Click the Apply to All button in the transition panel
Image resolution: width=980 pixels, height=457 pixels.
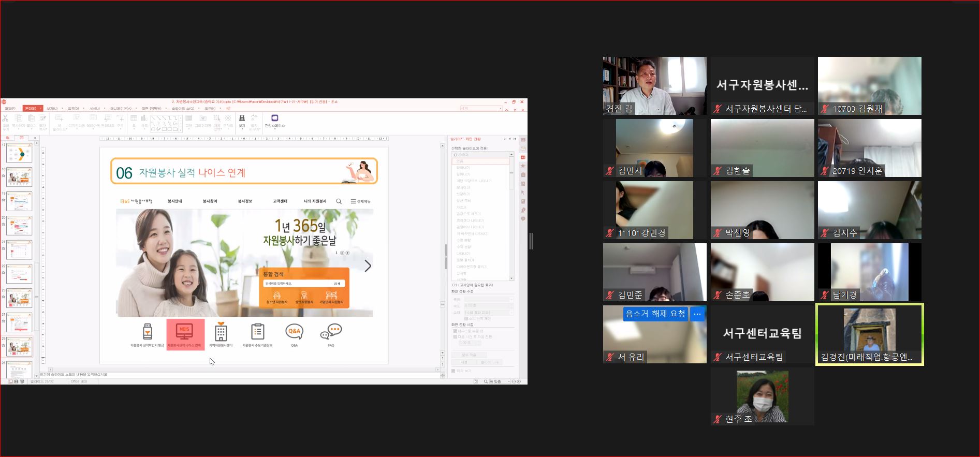[469, 355]
